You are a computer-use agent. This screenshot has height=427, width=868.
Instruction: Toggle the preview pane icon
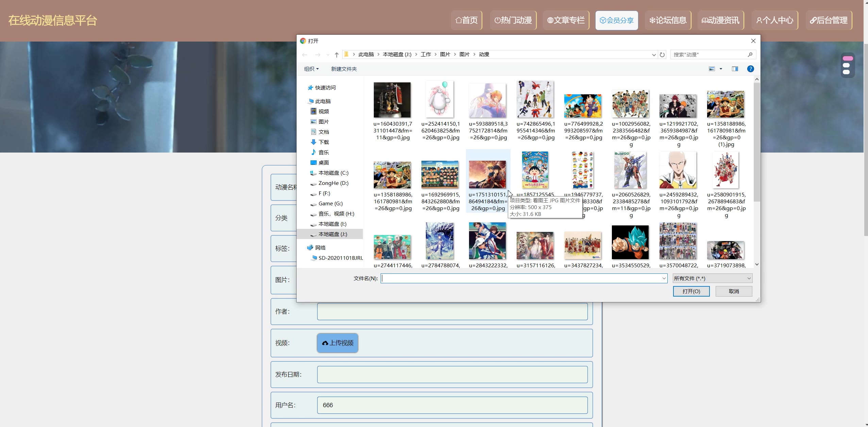735,69
